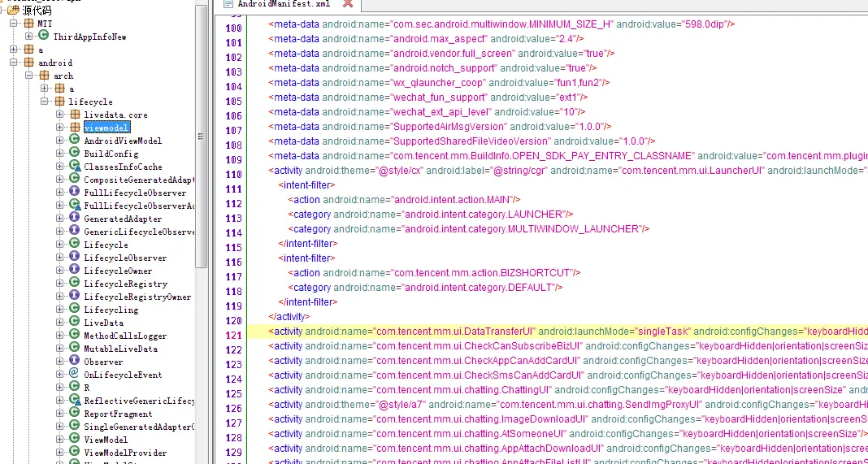The height and width of the screenshot is (464, 868).
Task: Expand the AndroidViewModel class node
Action: tap(60, 141)
